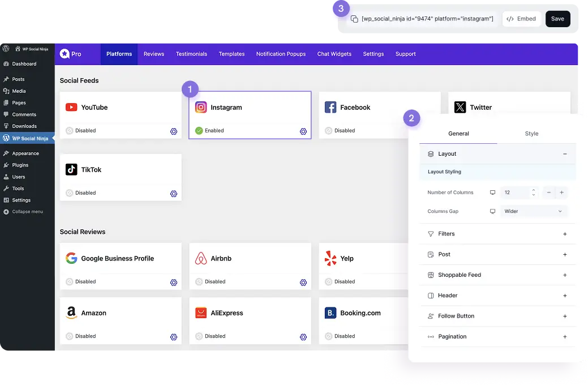Click the YouTube logo icon
This screenshot has width=588, height=385.
click(71, 108)
